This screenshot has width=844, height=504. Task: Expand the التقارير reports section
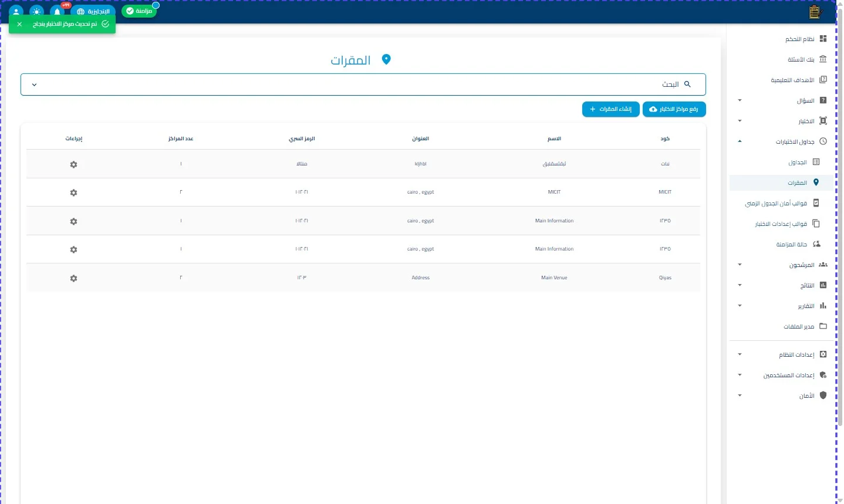pos(782,306)
